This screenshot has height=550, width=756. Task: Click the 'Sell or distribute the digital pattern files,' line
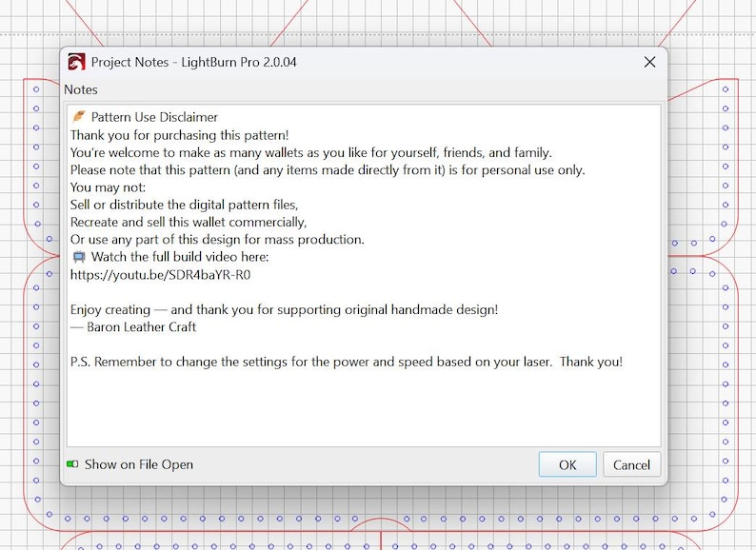(184, 205)
